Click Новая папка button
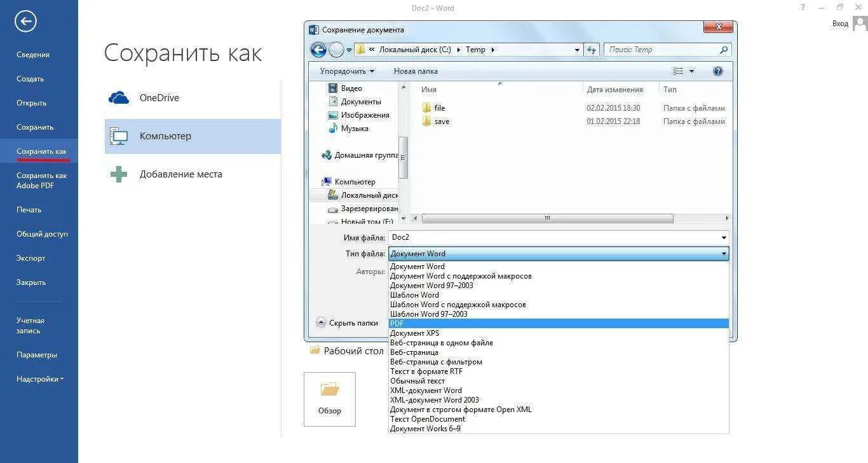Image resolution: width=868 pixels, height=463 pixels. tap(416, 71)
